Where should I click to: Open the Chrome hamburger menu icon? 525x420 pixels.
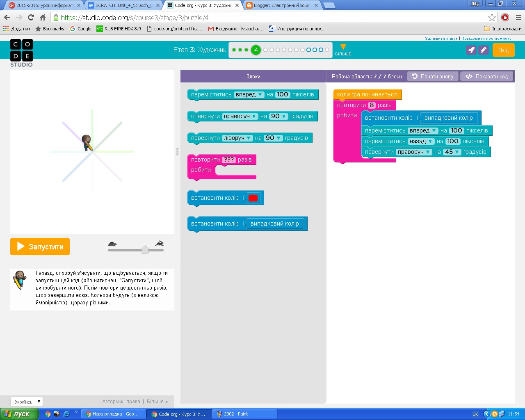[518, 17]
